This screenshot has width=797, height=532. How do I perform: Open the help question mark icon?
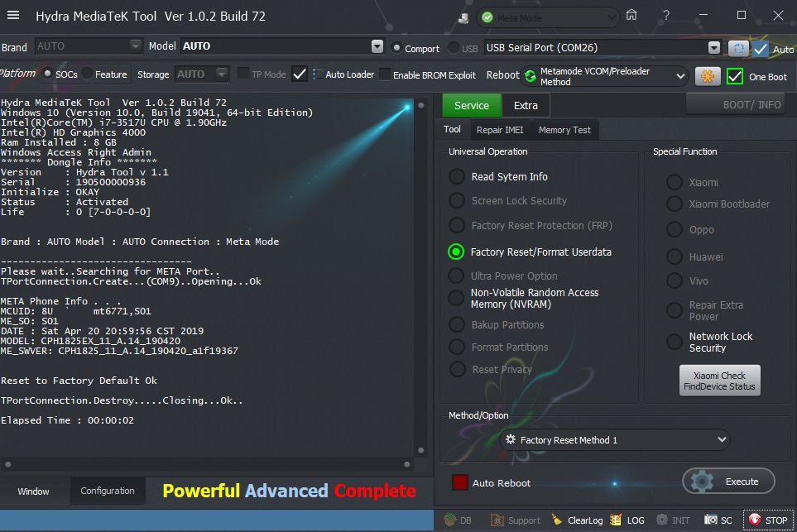coord(666,15)
